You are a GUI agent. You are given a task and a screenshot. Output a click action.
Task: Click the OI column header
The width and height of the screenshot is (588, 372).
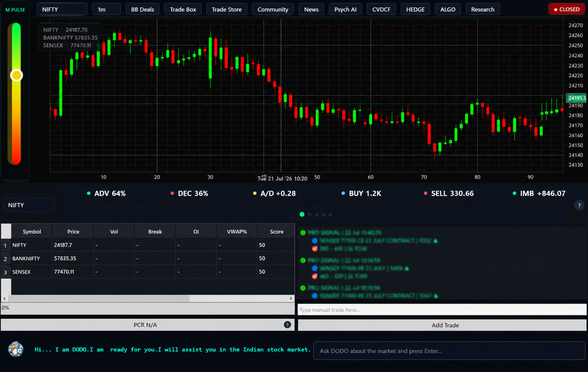click(196, 231)
